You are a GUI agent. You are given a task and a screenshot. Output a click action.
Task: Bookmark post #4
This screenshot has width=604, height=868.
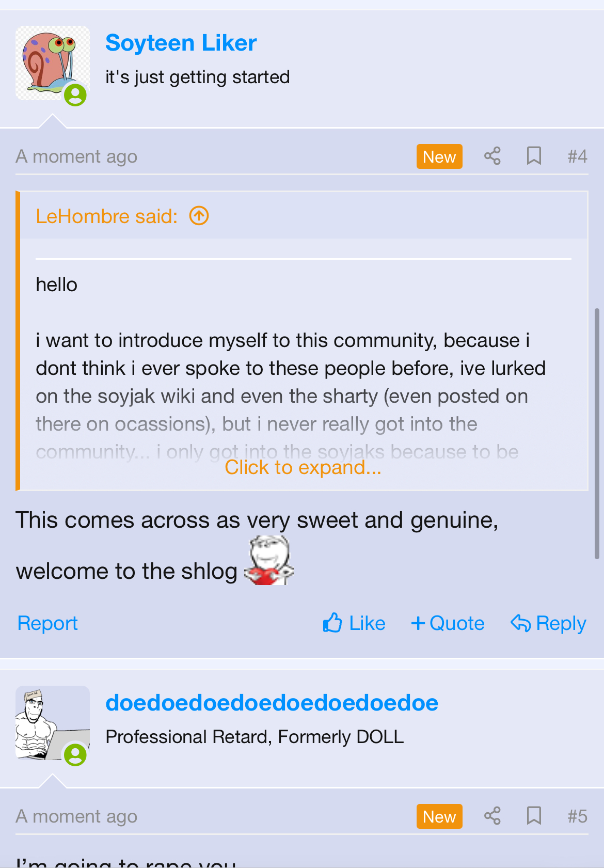(x=534, y=156)
